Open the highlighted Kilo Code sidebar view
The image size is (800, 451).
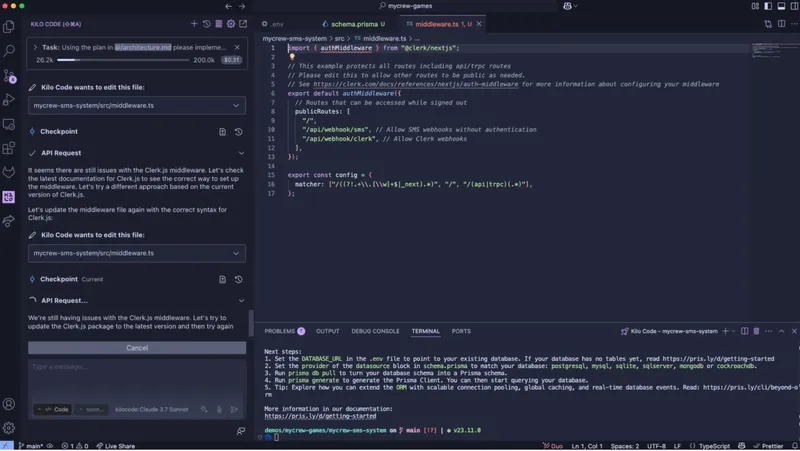pyautogui.click(x=9, y=197)
